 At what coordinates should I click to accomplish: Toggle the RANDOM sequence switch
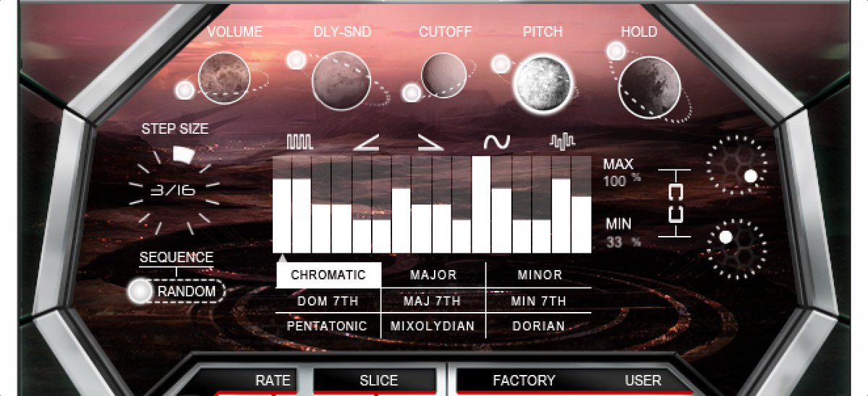tap(176, 292)
